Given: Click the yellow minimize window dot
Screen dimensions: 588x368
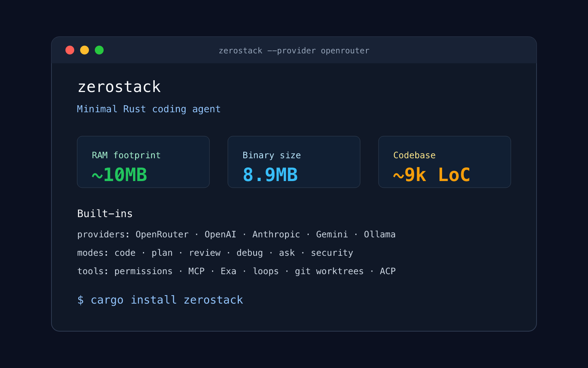Looking at the screenshot, I should pos(85,50).
